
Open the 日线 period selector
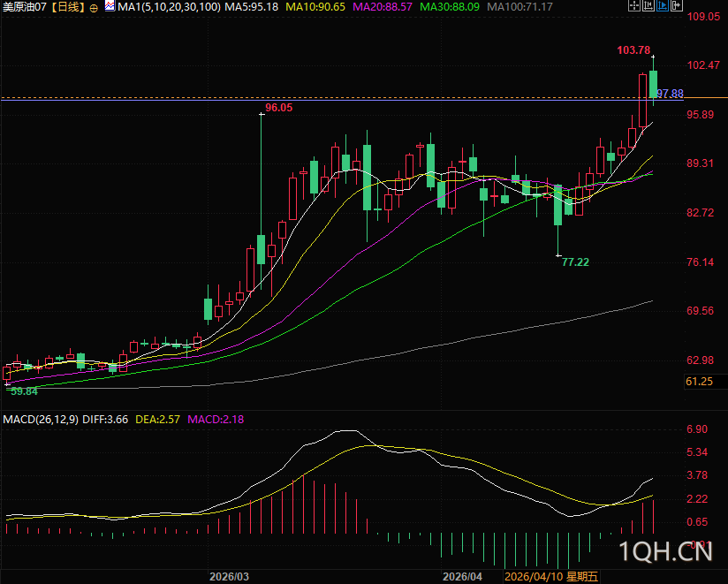(x=67, y=7)
